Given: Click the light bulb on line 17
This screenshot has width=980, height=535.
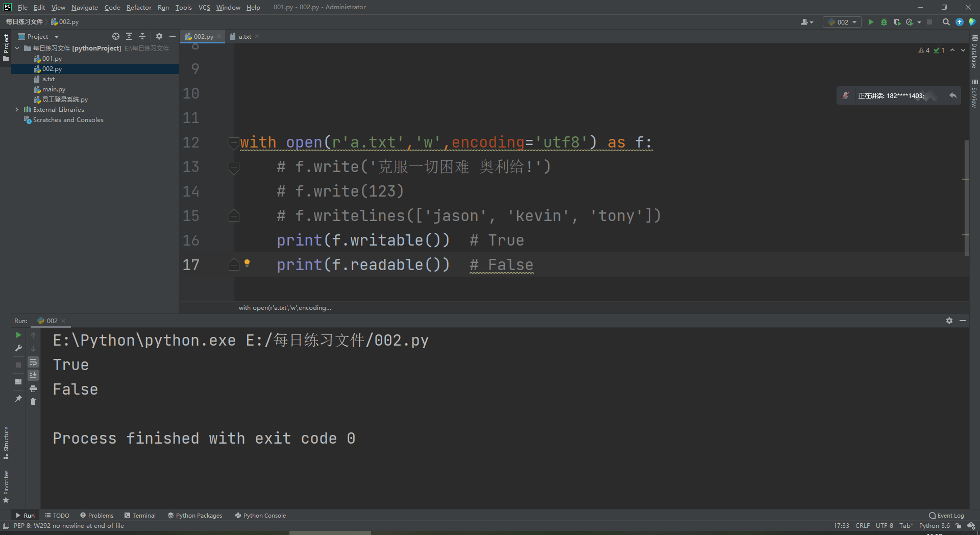Looking at the screenshot, I should pos(247,263).
